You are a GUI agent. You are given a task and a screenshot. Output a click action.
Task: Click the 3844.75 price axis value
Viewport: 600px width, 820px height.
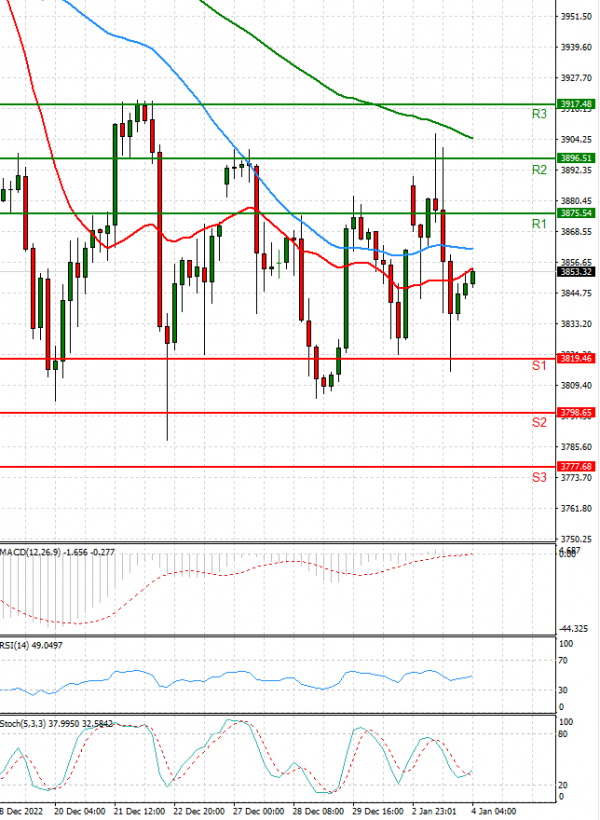(x=576, y=293)
